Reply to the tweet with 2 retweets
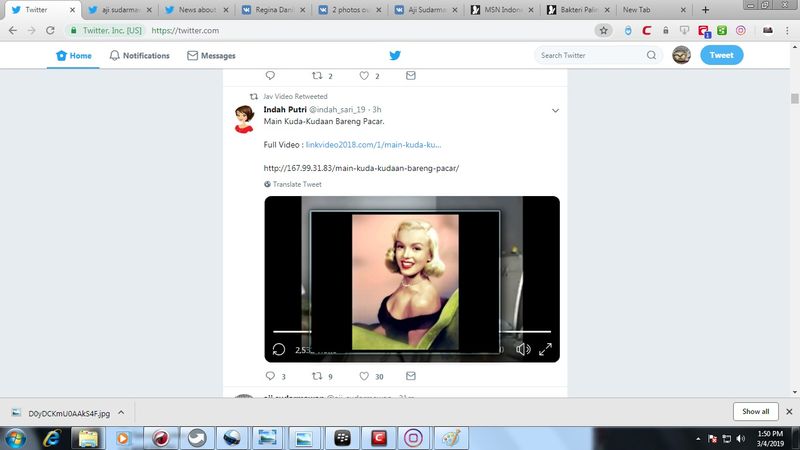Screen dimensions: 800x450 point(270,76)
